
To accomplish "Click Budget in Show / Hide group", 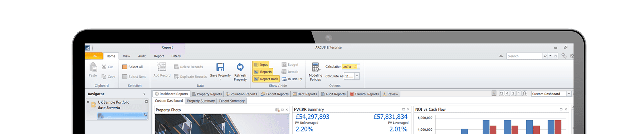I will [x=290, y=65].
